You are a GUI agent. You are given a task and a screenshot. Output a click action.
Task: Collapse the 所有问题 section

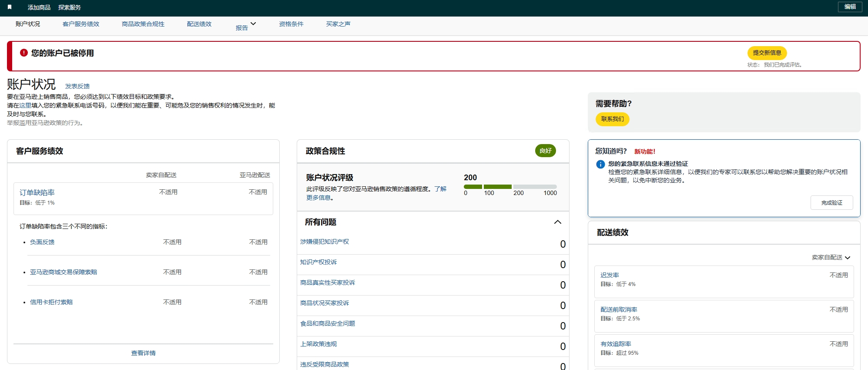coord(557,222)
